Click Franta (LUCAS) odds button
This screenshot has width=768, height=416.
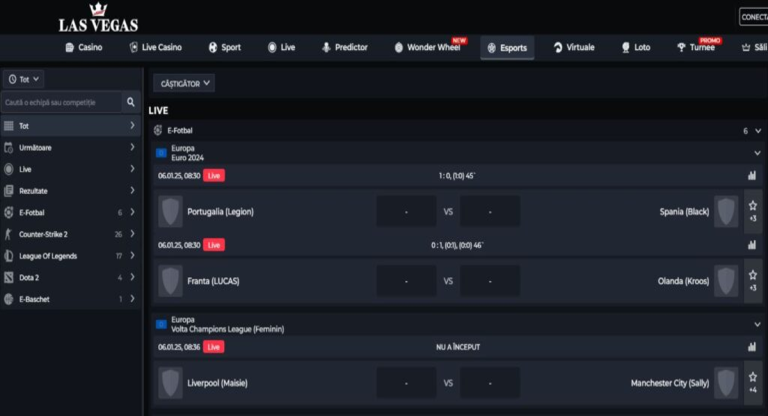point(406,281)
